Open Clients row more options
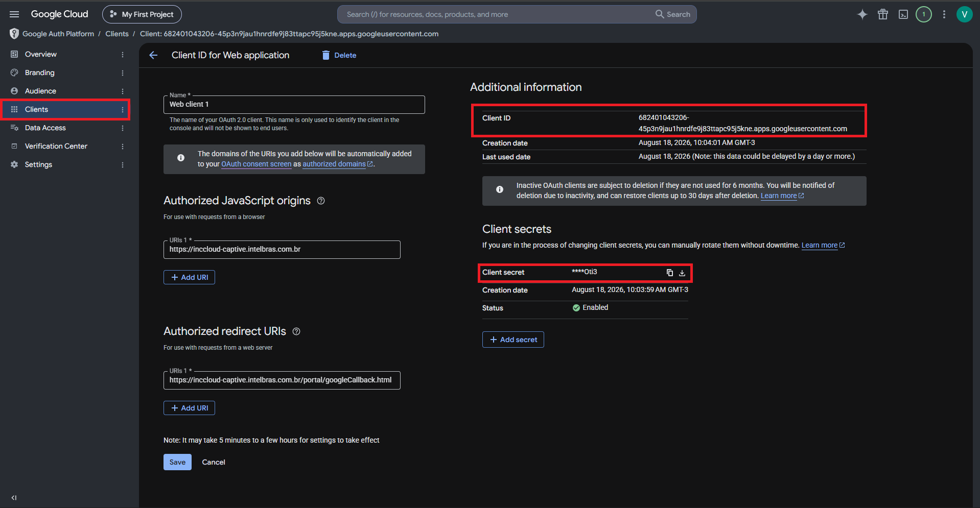This screenshot has width=980, height=508. (x=123, y=110)
